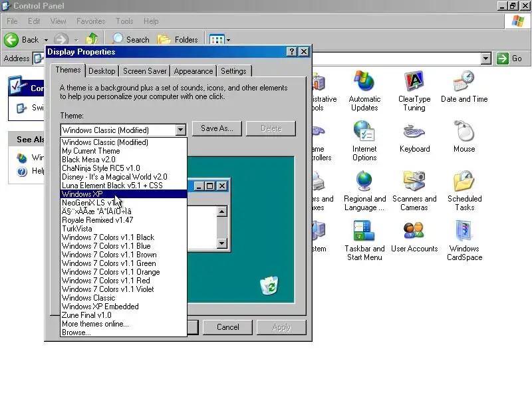Collapse the Theme combo box arrow
Viewport: 532px width, 399px height.
[x=180, y=130]
